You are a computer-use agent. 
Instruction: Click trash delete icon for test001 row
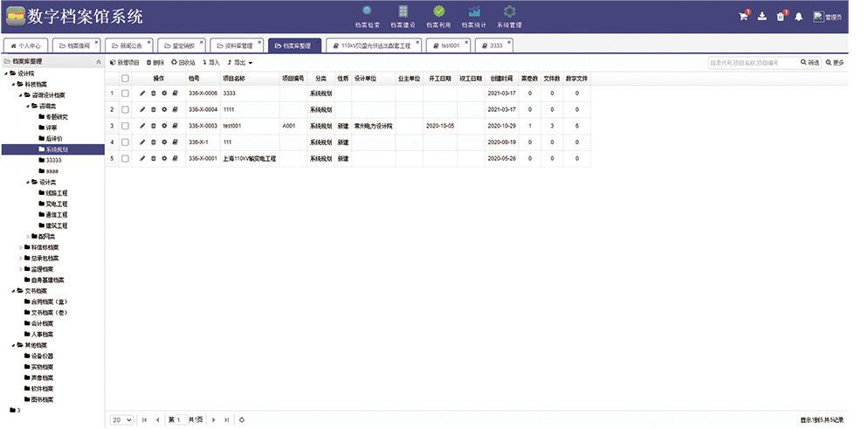point(154,126)
